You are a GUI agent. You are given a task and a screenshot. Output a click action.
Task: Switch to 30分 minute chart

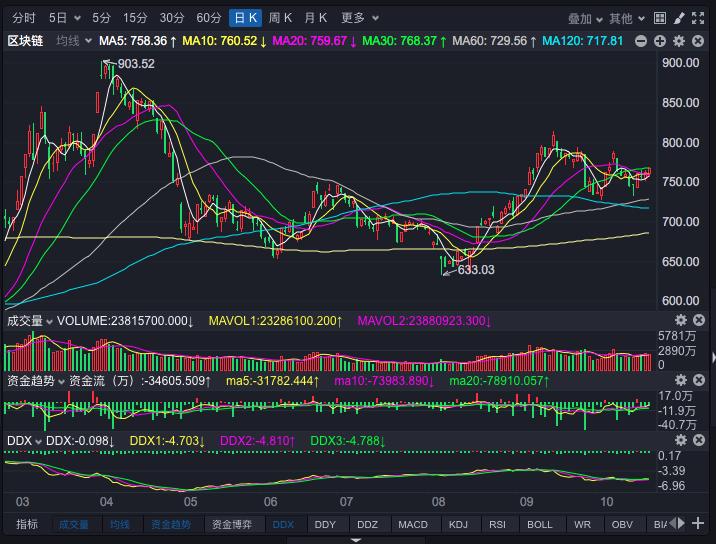pyautogui.click(x=172, y=18)
